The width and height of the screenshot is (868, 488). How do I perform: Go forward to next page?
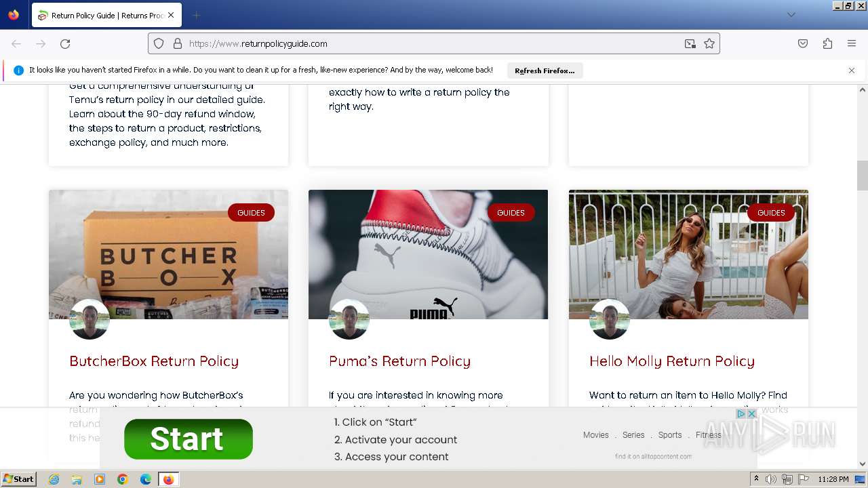[x=41, y=43]
